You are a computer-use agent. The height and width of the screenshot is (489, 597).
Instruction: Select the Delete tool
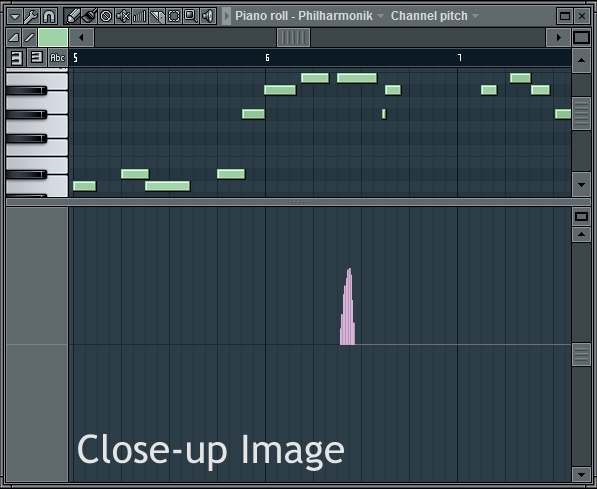coord(106,16)
